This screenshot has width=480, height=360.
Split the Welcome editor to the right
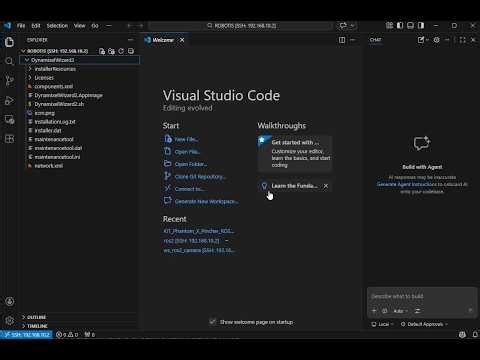[x=342, y=40]
